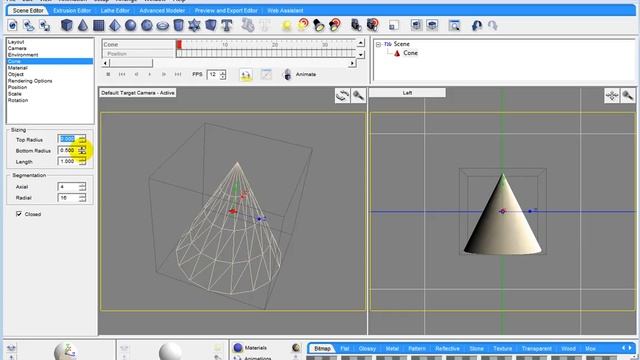Click the pan icon in the Left viewport
This screenshot has width=640, height=360.
(612, 96)
